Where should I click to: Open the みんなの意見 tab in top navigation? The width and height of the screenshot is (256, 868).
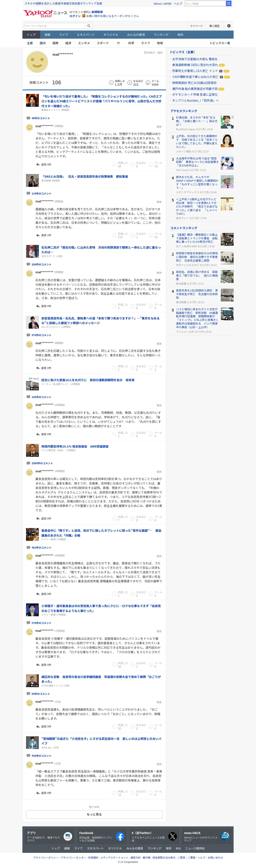[x=136, y=35]
